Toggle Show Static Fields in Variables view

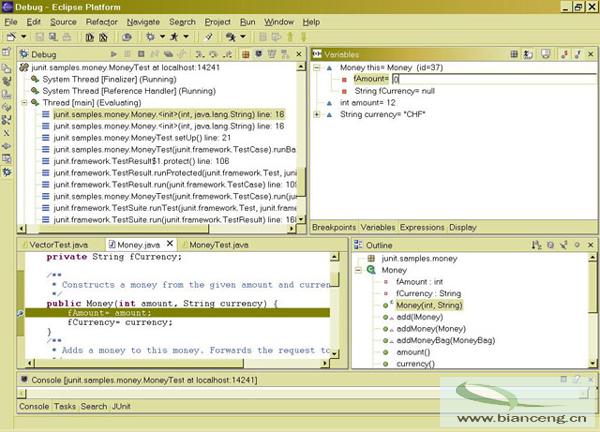(564, 54)
